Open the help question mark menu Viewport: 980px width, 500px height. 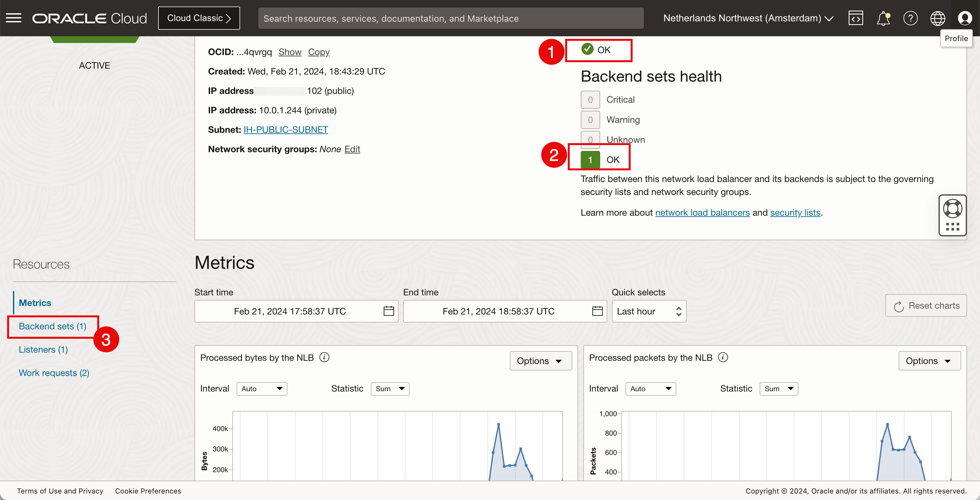[x=910, y=18]
